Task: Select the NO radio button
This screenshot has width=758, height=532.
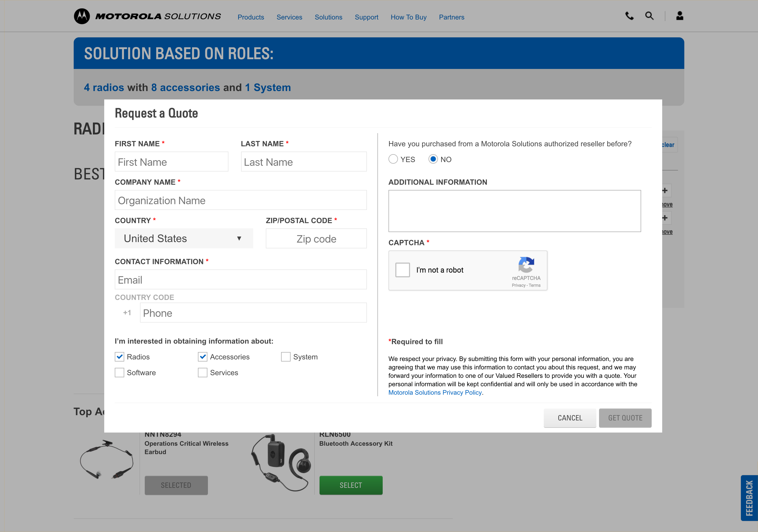Action: pos(433,159)
